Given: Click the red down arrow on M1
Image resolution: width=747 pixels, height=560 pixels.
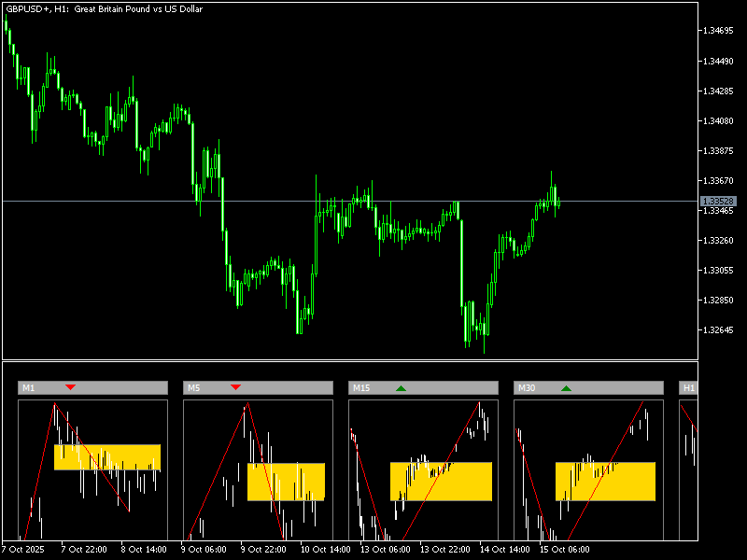Looking at the screenshot, I should click(70, 387).
